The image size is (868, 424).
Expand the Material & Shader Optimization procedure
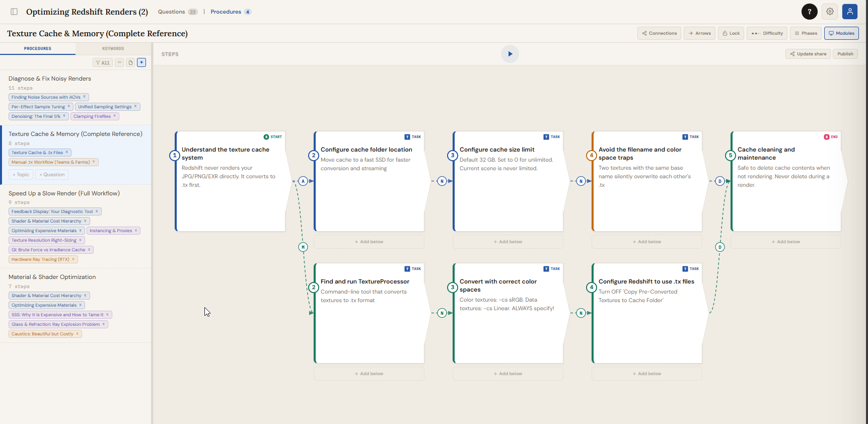[x=52, y=277]
